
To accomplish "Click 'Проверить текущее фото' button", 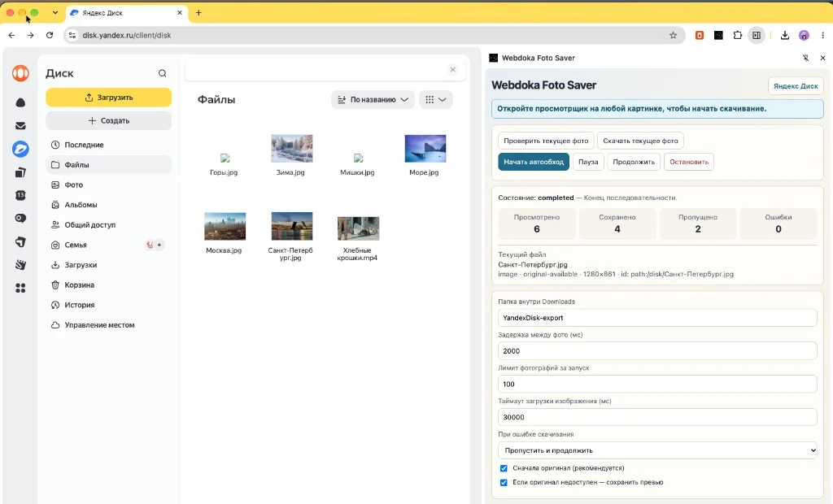I will (546, 141).
